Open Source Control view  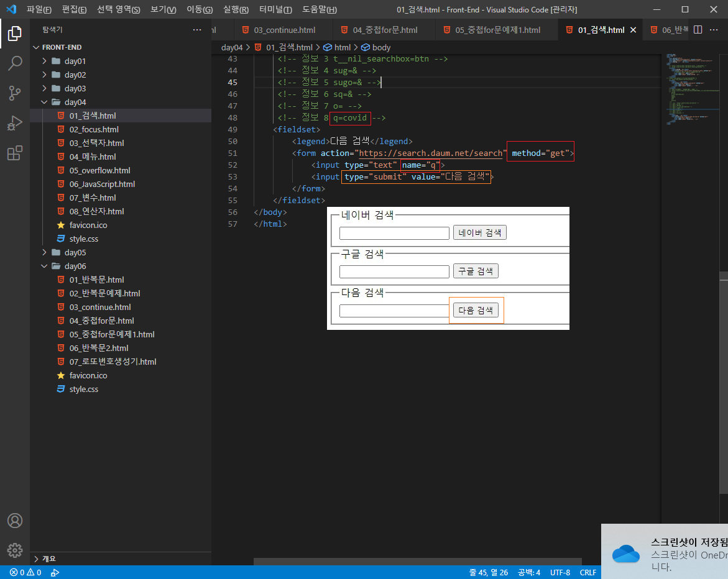[15, 93]
